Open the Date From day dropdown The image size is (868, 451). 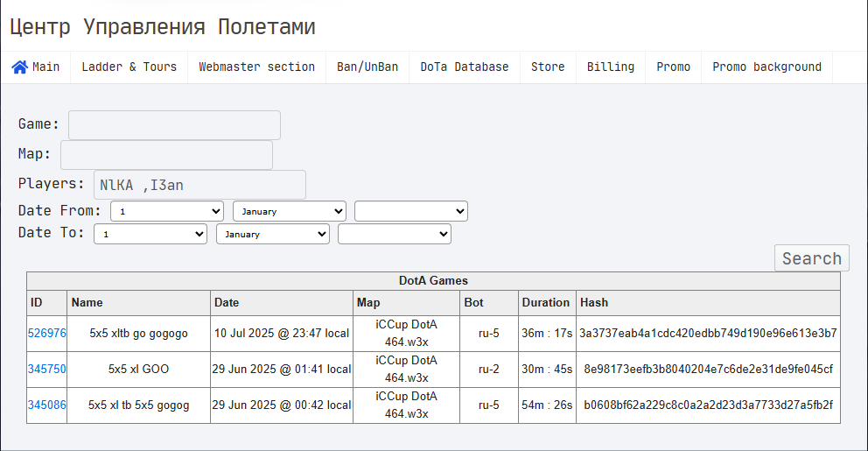[167, 211]
